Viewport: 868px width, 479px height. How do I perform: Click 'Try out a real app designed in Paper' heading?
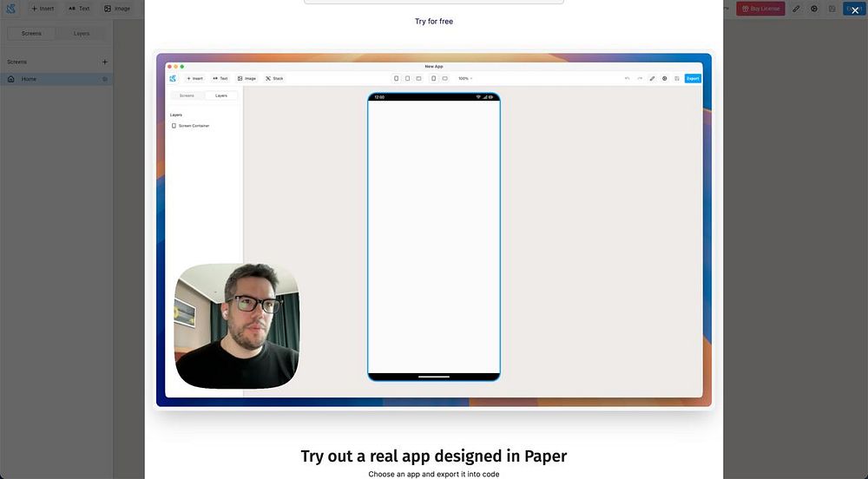coord(434,456)
